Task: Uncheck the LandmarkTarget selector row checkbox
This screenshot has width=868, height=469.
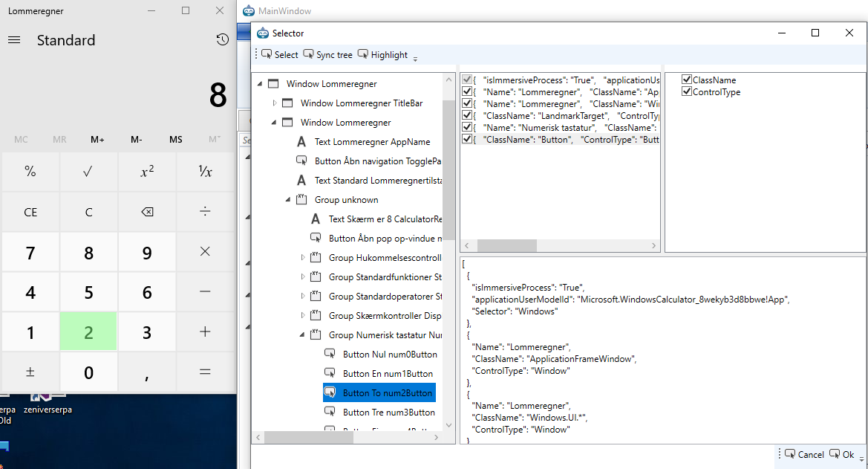Action: coord(466,115)
